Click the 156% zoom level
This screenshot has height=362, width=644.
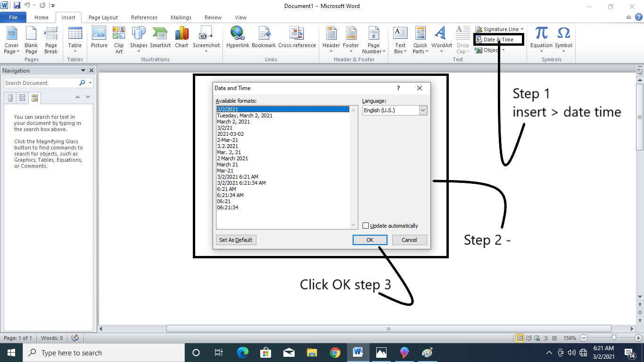(x=570, y=338)
